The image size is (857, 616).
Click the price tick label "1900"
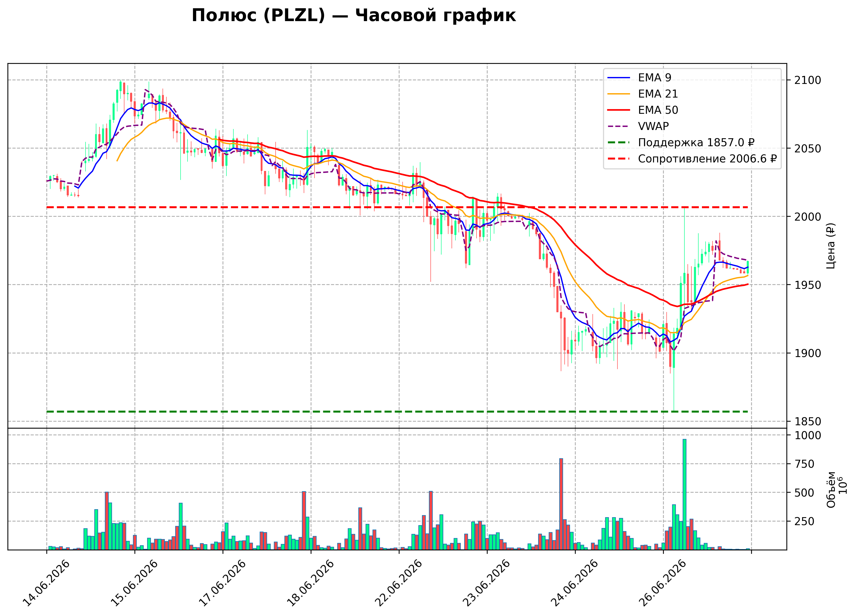pyautogui.click(x=808, y=353)
